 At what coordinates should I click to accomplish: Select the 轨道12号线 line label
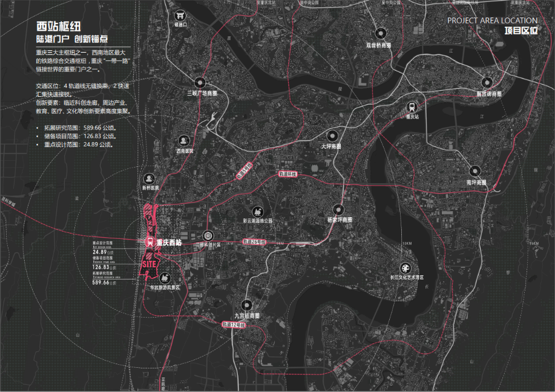[234, 324]
